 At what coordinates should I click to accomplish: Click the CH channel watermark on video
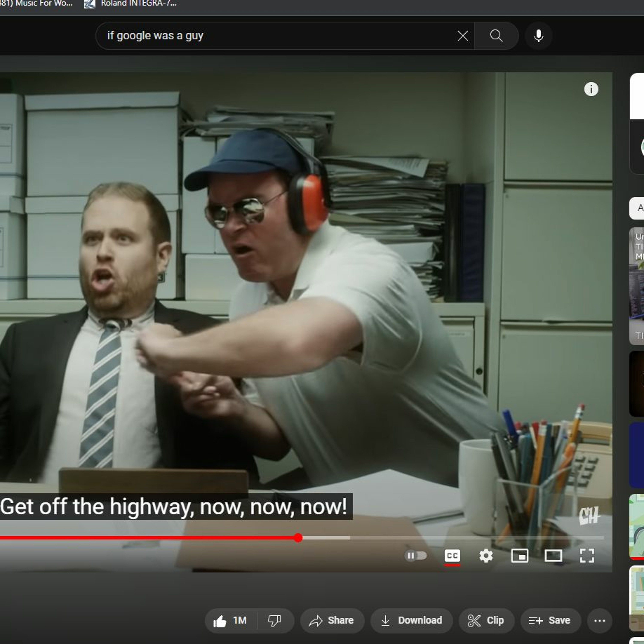pyautogui.click(x=589, y=516)
